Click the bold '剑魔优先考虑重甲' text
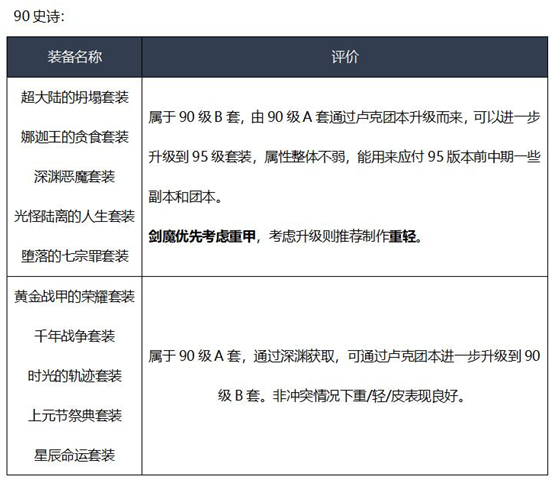Screen dimensions: 557x485 coord(202,236)
